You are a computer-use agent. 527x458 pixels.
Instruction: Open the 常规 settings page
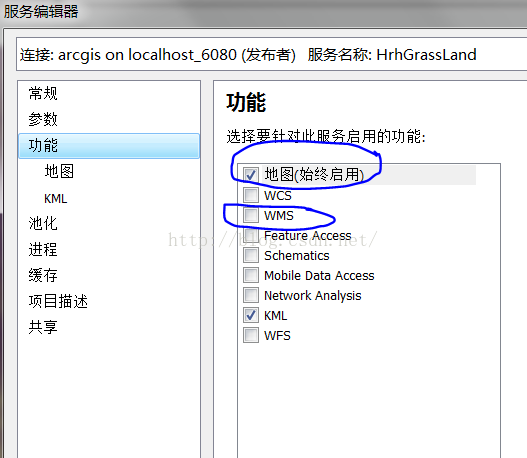(43, 93)
